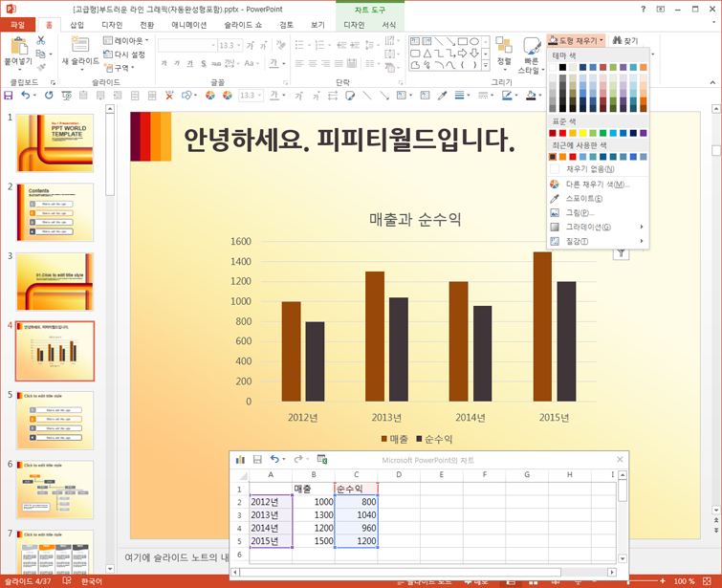Screen dimensions: 722x588
Task: Open the Section (구역) dropdown
Action: pyautogui.click(x=119, y=68)
